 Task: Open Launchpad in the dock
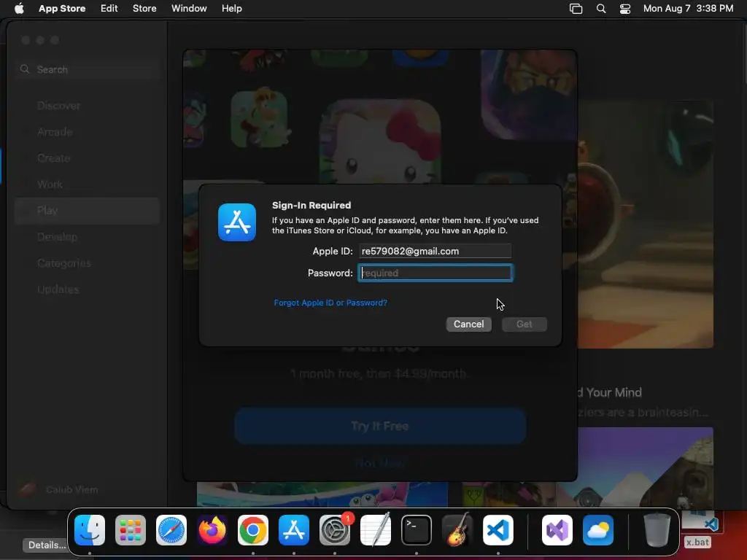[131, 530]
